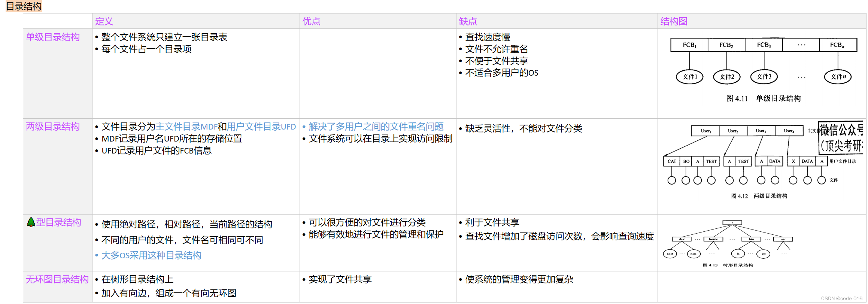
Task: Click the bin node in the tree diagram
Action: [751, 239]
